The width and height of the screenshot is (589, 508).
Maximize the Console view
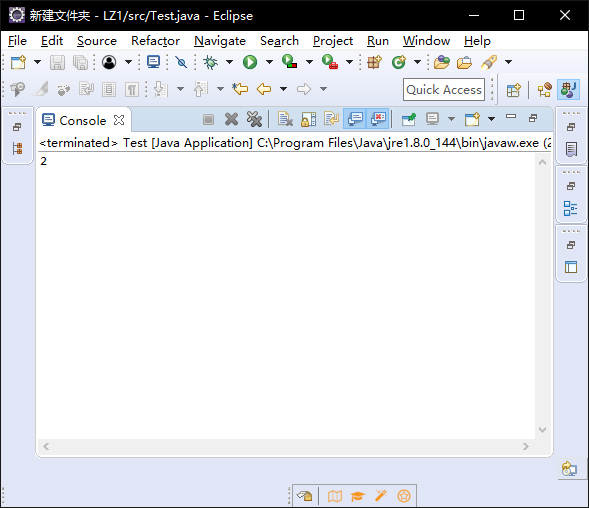coord(533,118)
